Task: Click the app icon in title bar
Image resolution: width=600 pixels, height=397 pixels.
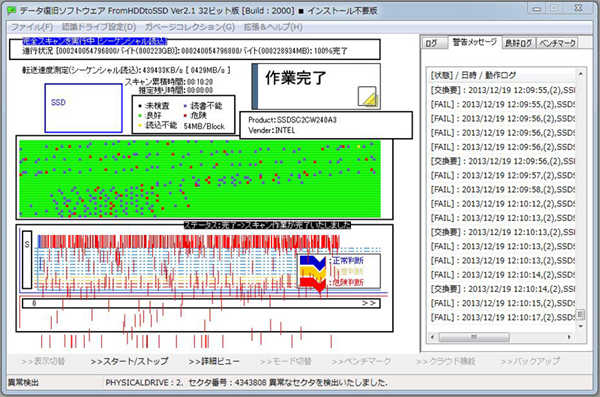Action: point(12,10)
